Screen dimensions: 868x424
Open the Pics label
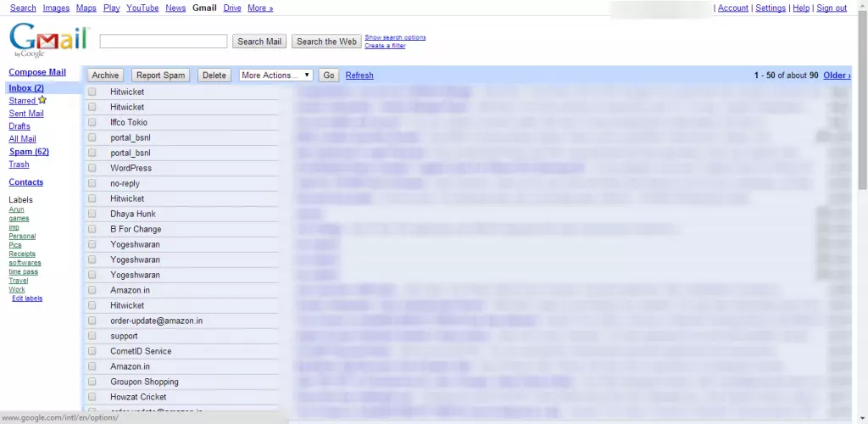click(x=15, y=245)
